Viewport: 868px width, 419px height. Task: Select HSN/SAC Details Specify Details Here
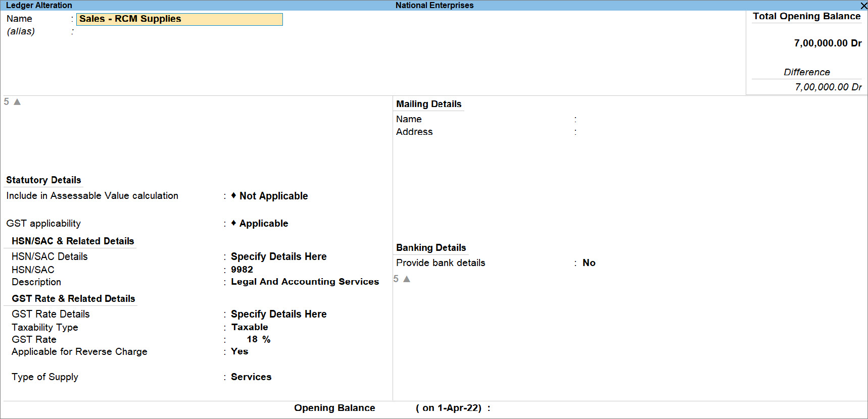279,256
